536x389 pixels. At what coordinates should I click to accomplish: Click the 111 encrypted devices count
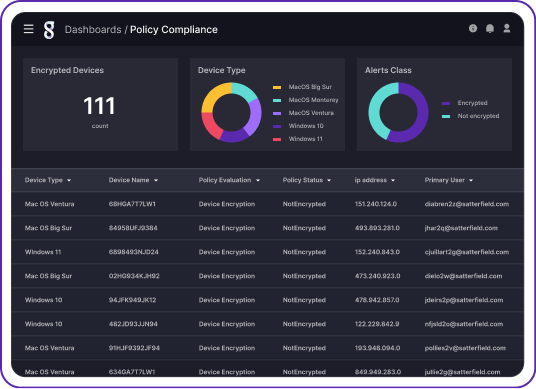click(99, 106)
